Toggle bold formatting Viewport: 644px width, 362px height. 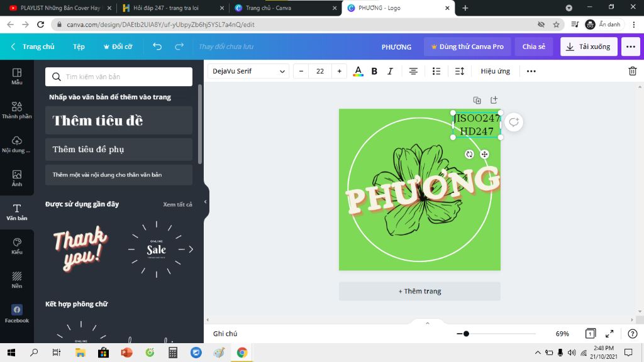[374, 72]
